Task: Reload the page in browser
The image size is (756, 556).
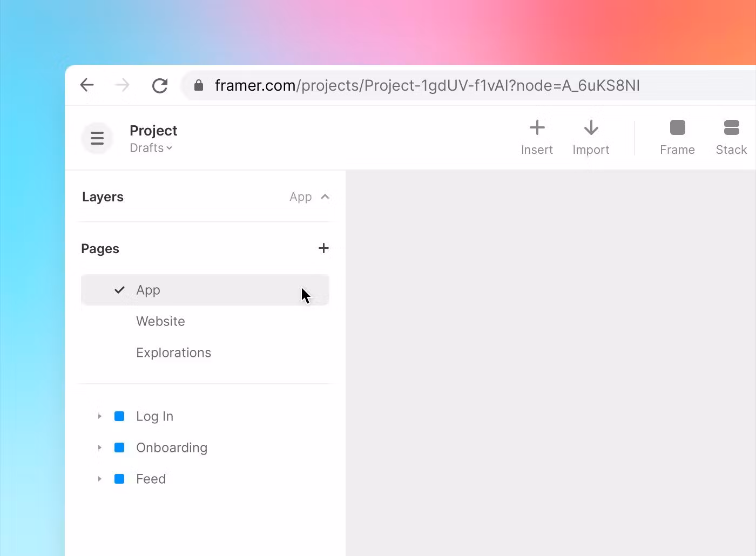Action: pyautogui.click(x=160, y=85)
